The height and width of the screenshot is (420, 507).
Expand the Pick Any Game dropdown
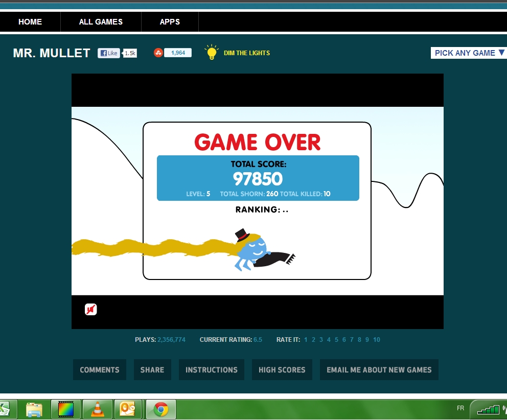coord(469,53)
